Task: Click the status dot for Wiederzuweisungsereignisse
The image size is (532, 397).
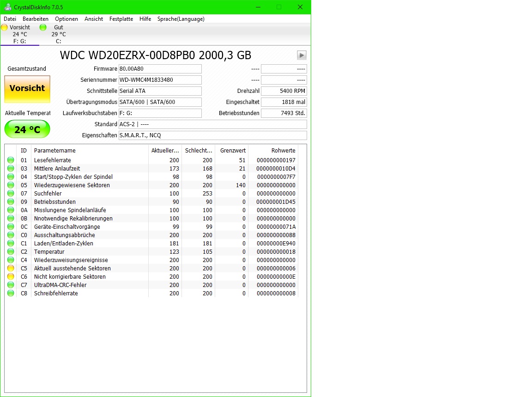Action: (11, 260)
